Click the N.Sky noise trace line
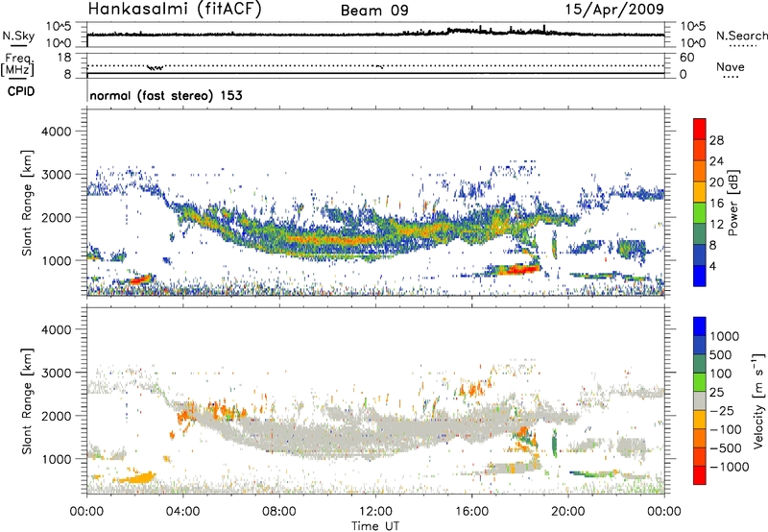 pos(375,34)
